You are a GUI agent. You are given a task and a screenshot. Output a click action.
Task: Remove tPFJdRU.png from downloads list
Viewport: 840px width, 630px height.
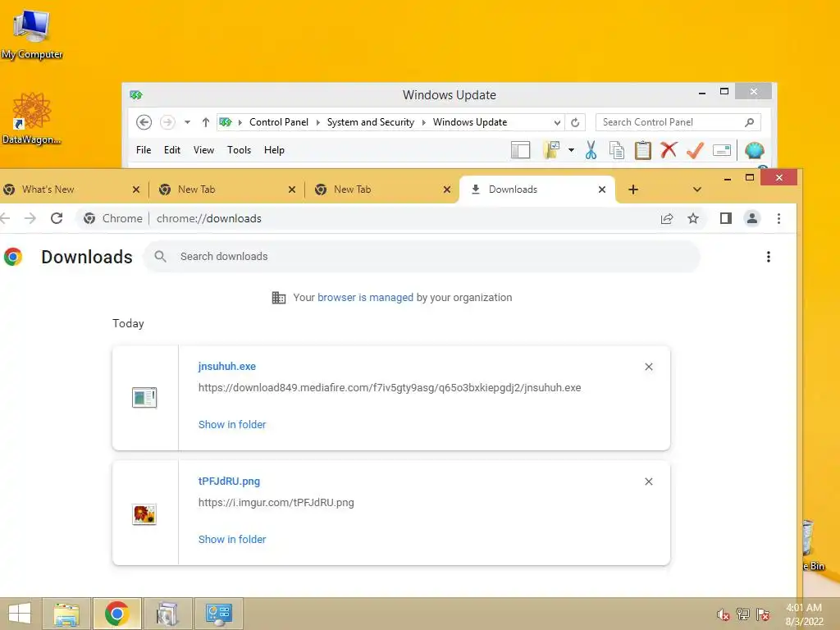click(649, 482)
